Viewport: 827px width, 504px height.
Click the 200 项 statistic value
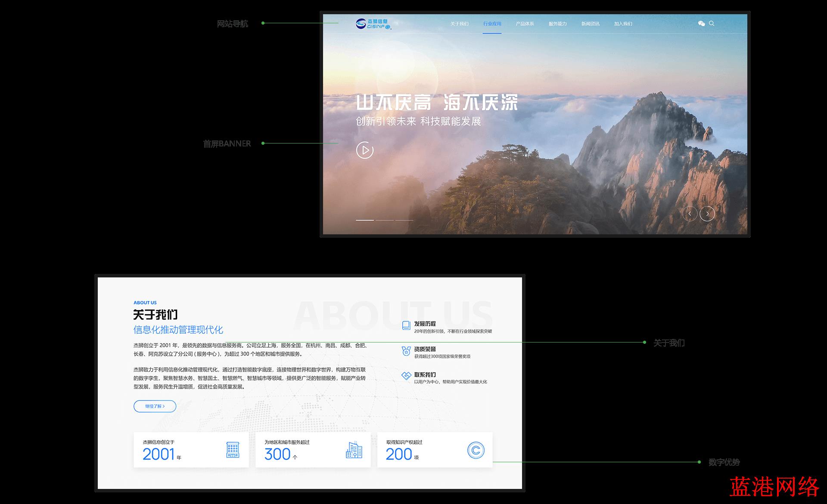402,454
